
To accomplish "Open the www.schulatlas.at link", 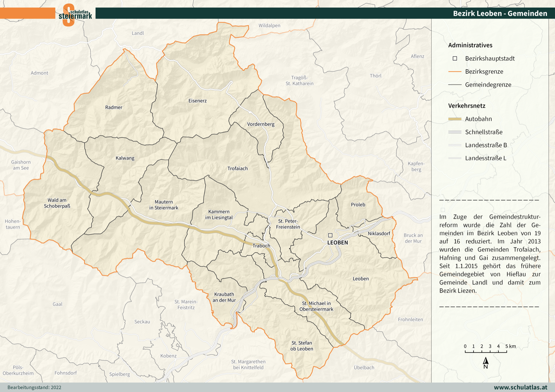I will [x=520, y=387].
